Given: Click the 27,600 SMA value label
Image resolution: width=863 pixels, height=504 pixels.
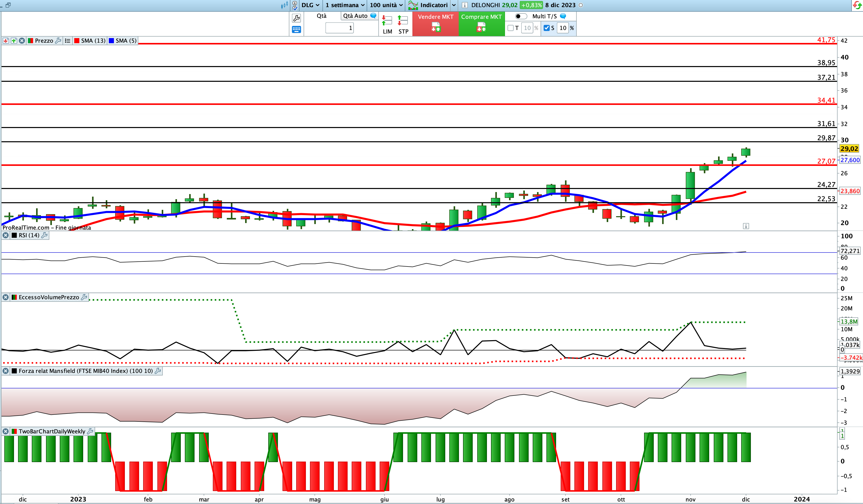Looking at the screenshot, I should click(x=850, y=160).
